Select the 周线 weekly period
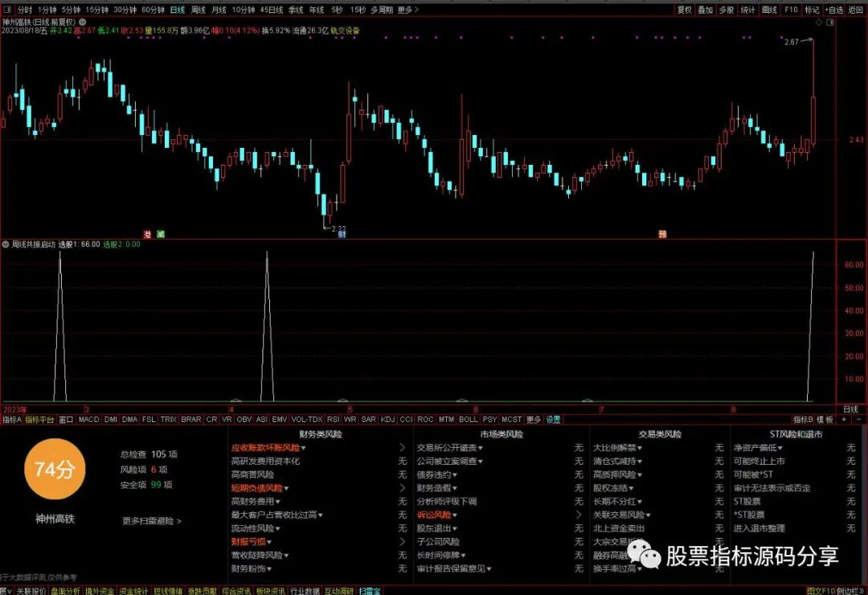 click(x=199, y=10)
